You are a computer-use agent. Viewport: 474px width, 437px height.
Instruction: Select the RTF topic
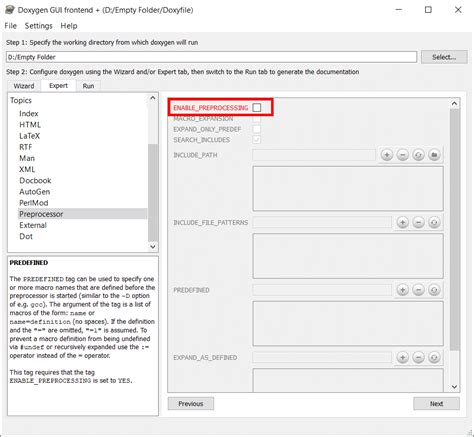[x=26, y=147]
